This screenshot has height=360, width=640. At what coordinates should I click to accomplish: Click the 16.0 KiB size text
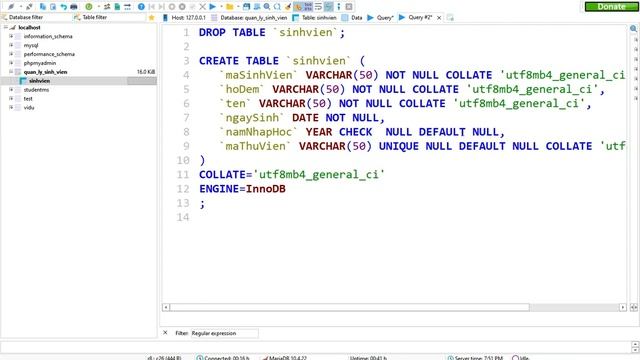pyautogui.click(x=146, y=72)
